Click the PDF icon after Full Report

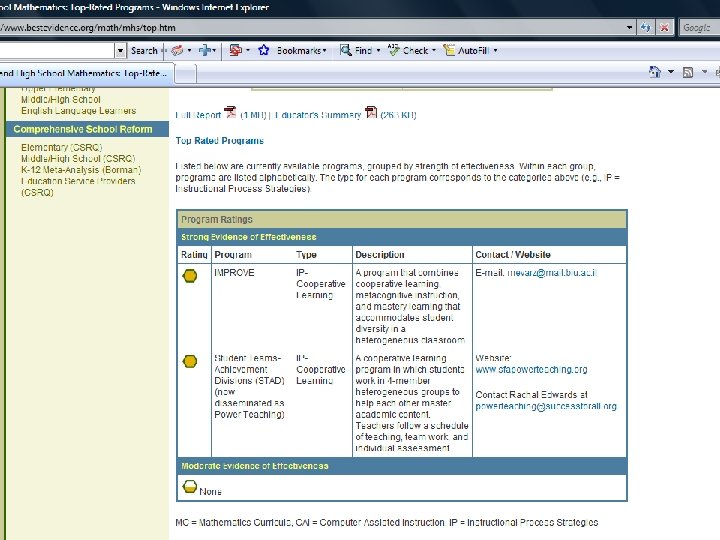(x=230, y=112)
